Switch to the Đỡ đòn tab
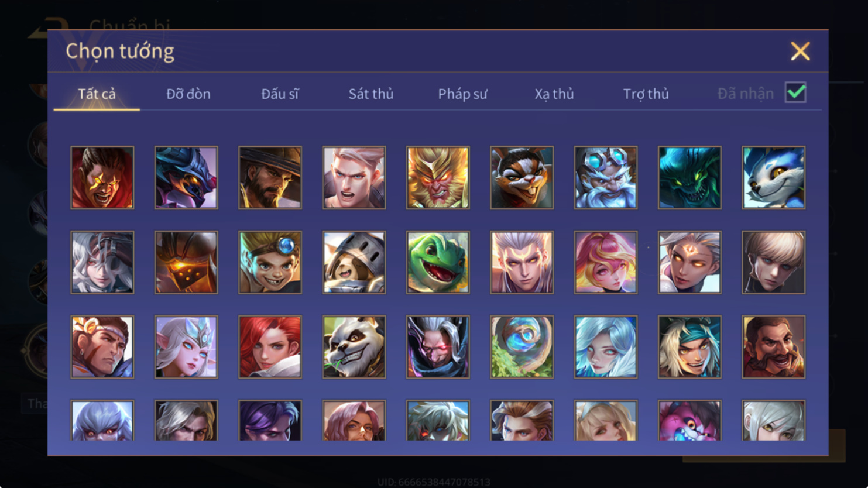Screen dimensions: 868x488 pyautogui.click(x=188, y=94)
